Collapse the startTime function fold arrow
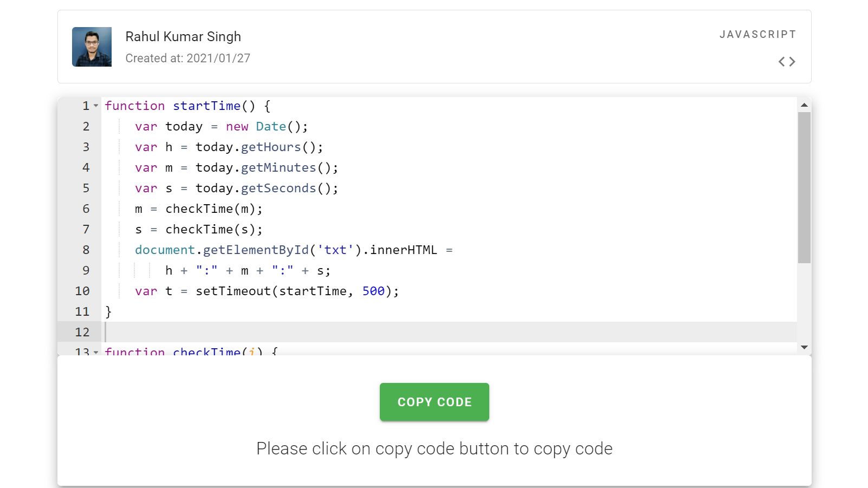868x488 pixels. 96,106
